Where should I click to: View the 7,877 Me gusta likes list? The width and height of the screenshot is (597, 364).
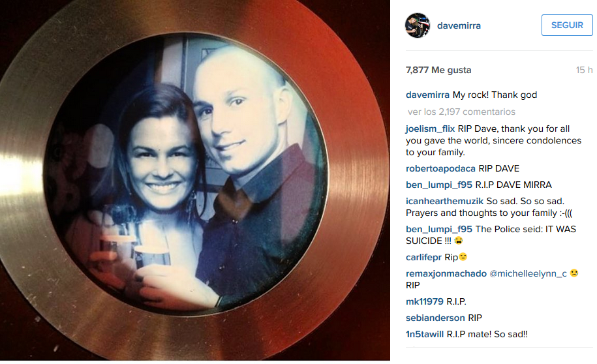(x=438, y=70)
